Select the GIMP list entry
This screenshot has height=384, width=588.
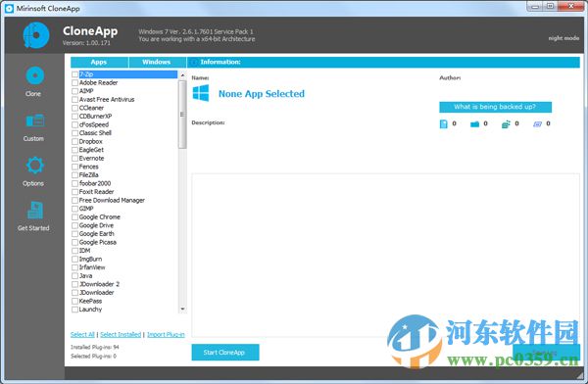(x=86, y=209)
